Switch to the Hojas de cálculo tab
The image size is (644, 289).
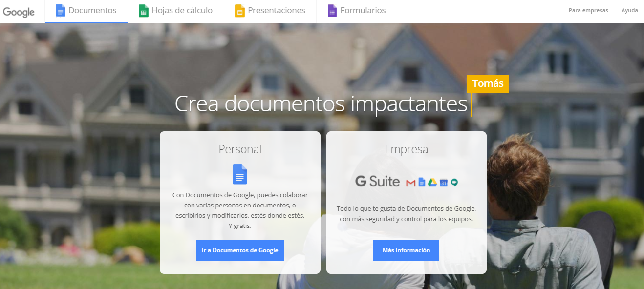(176, 10)
